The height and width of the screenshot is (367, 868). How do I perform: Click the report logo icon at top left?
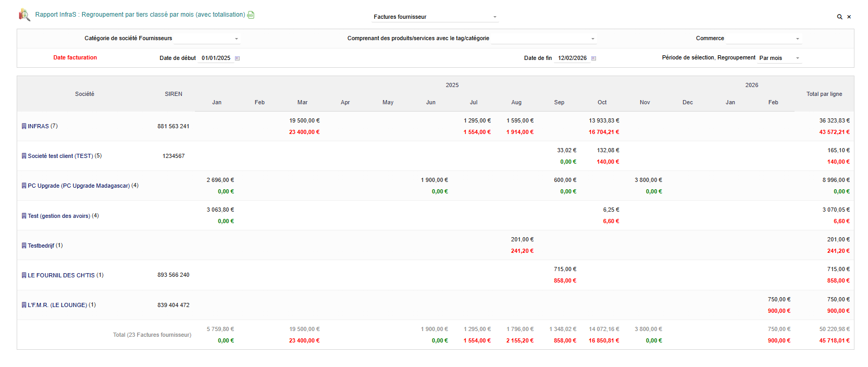(24, 15)
